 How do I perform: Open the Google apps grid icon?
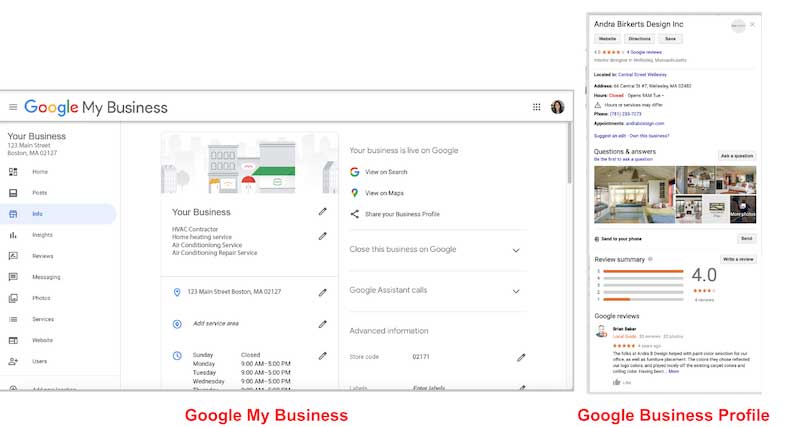coord(537,107)
